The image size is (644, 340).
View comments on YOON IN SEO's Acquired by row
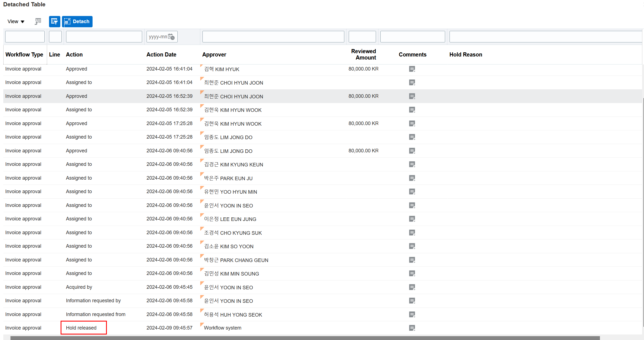click(x=412, y=287)
